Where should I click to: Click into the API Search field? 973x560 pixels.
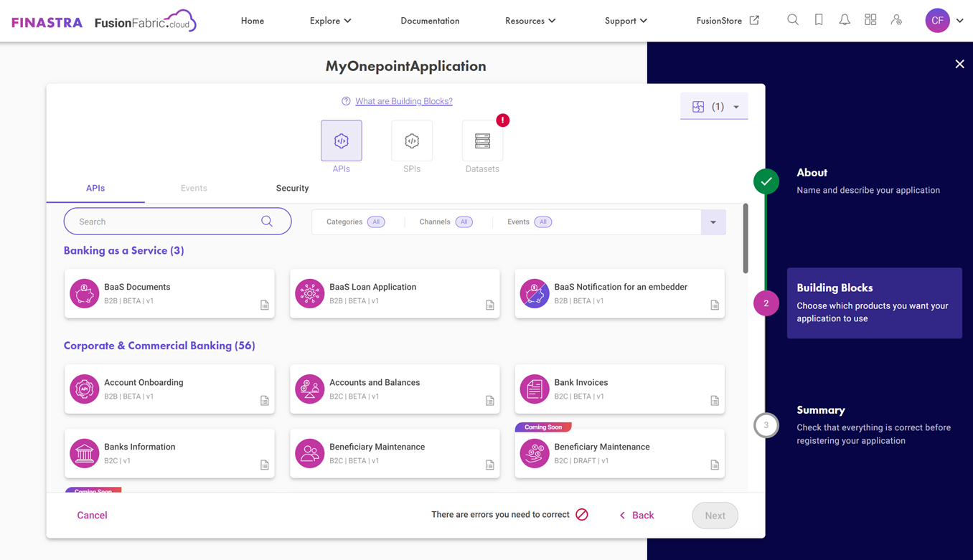pos(166,222)
